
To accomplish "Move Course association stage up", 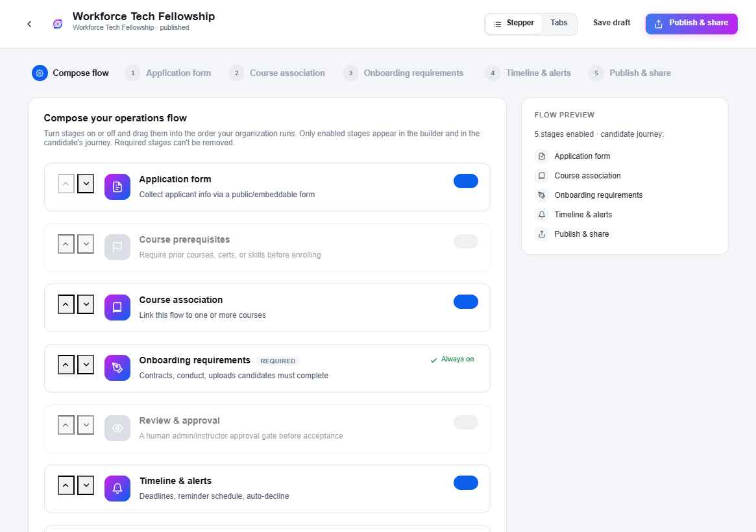I will click(66, 304).
